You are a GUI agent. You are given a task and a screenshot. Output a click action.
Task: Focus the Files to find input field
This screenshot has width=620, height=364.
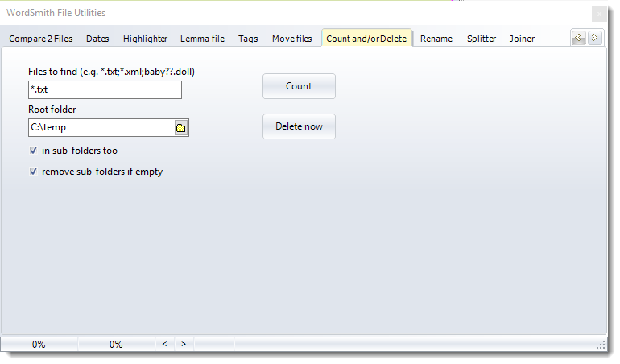click(105, 90)
